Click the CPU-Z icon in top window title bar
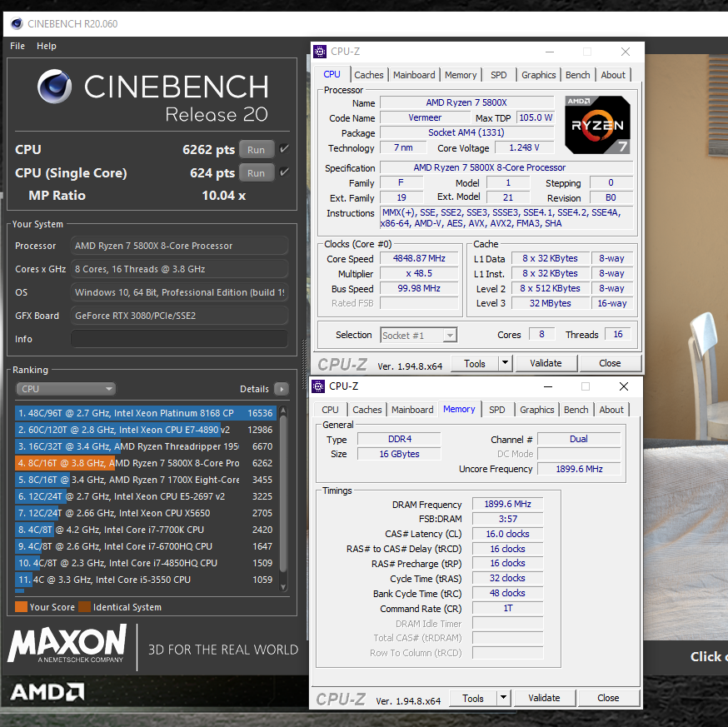This screenshot has height=727, width=728. tap(320, 52)
